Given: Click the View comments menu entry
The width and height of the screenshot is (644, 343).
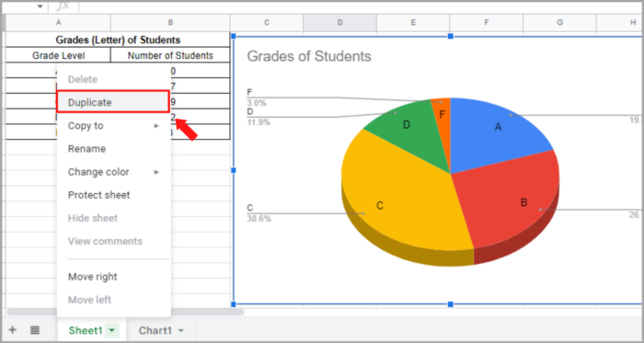Looking at the screenshot, I should (x=114, y=241).
